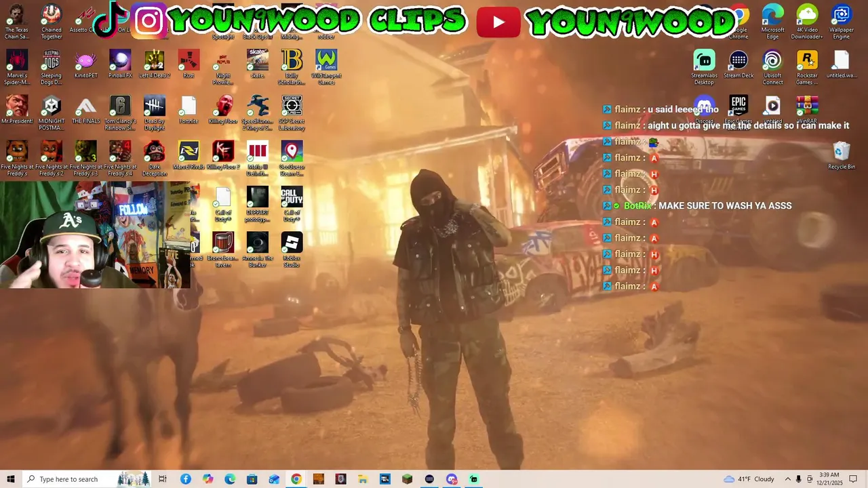Open the Night Prowler desktop icon

(223, 68)
